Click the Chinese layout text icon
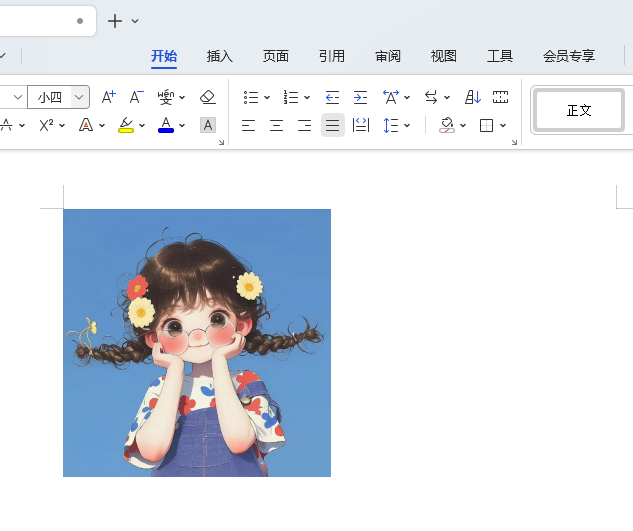 click(391, 97)
